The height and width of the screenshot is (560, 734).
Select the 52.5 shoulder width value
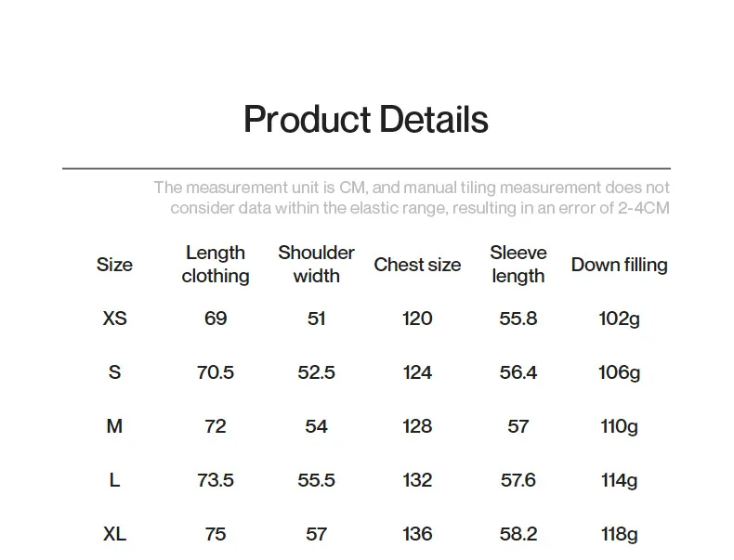[316, 372]
